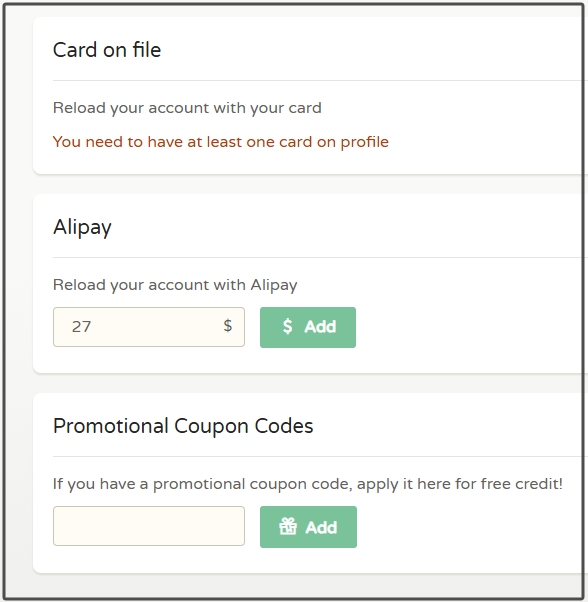The height and width of the screenshot is (602, 588).
Task: Click the 'need at least one card' warning
Action: coord(221,142)
